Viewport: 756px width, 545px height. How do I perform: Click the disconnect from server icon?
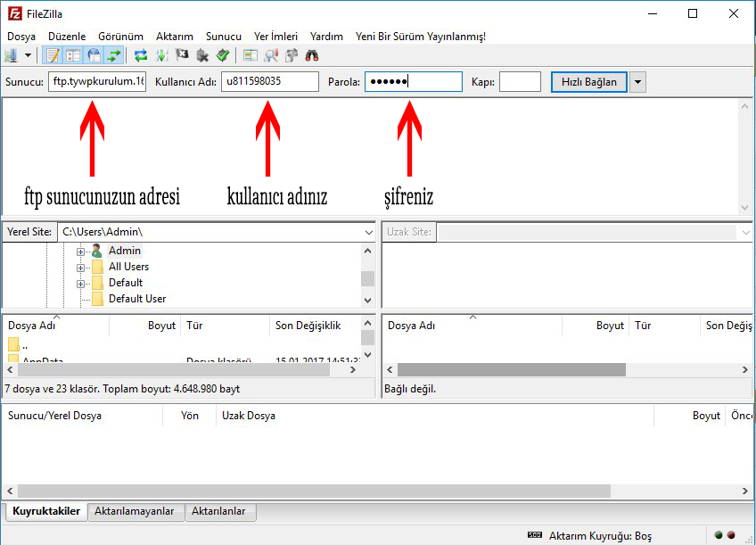pos(202,56)
